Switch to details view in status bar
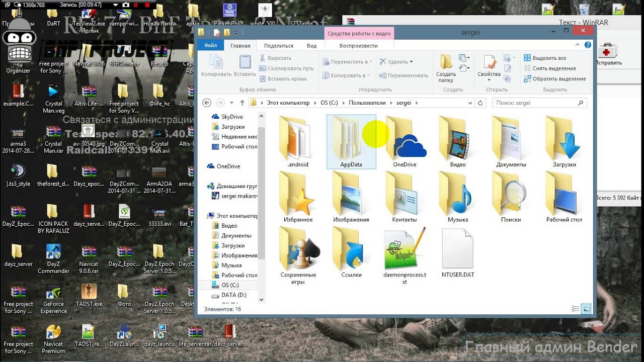The image size is (644, 362). (x=576, y=309)
